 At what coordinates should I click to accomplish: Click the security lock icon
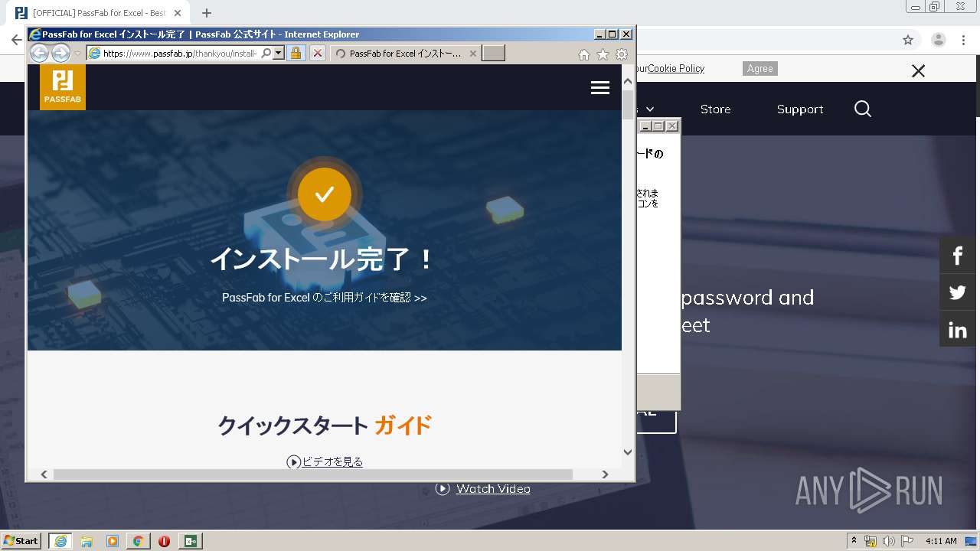coord(296,54)
